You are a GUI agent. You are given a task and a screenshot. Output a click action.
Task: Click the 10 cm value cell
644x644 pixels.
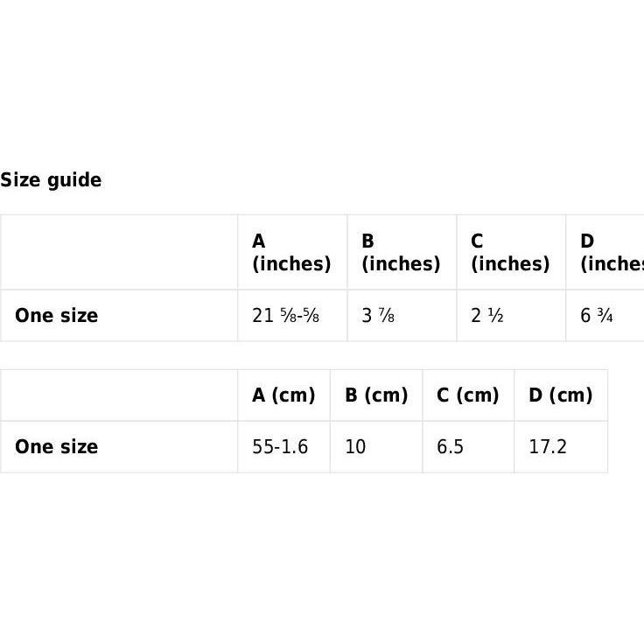376,447
